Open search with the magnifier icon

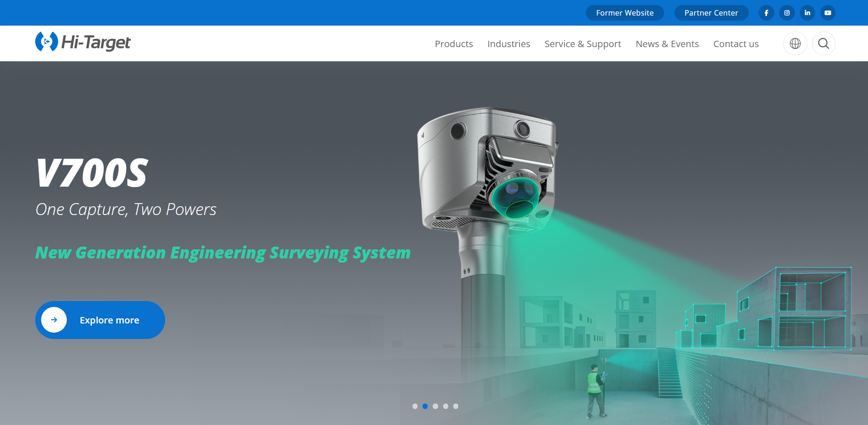pyautogui.click(x=824, y=43)
